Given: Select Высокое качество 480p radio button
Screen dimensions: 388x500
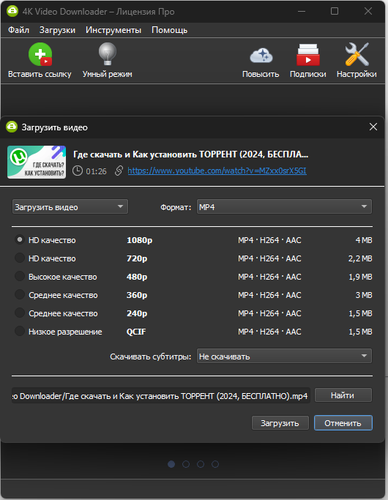Looking at the screenshot, I should (20, 276).
